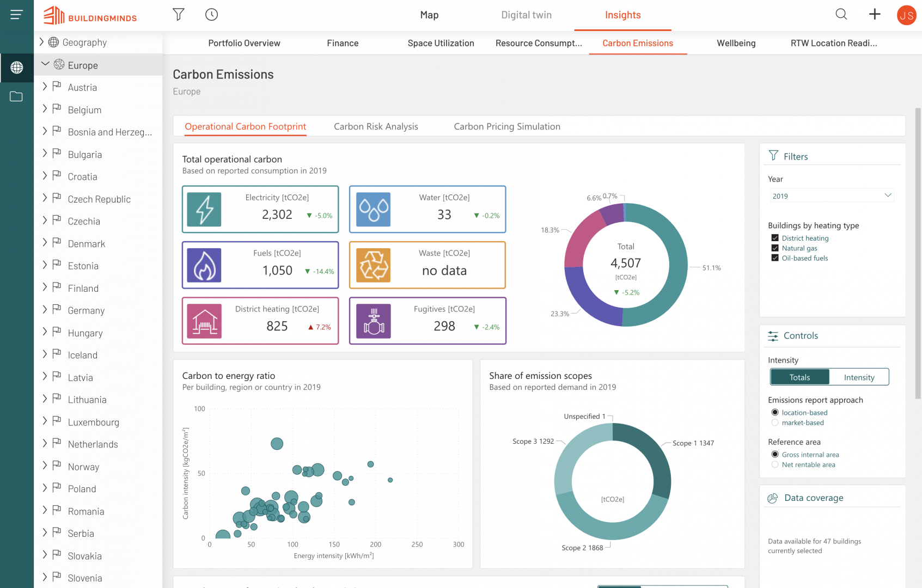Expand the Romania chevron
Image resolution: width=922 pixels, height=588 pixels.
(45, 510)
